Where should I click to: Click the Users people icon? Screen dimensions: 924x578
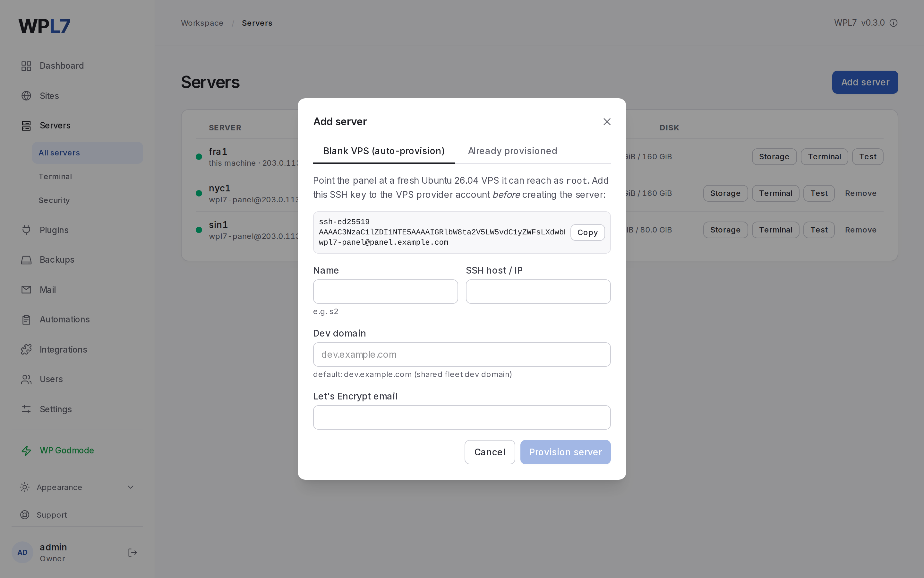[26, 379]
